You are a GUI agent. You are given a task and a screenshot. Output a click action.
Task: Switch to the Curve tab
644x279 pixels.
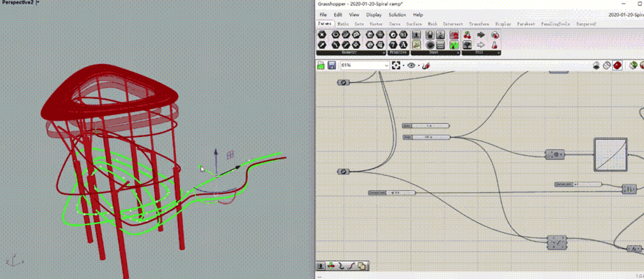click(394, 25)
